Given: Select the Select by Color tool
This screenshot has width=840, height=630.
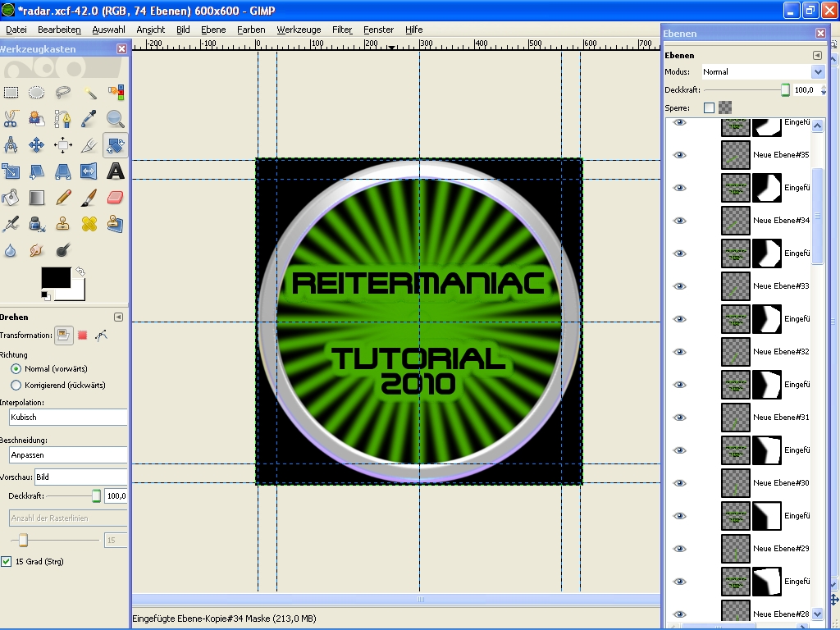Looking at the screenshot, I should [115, 92].
